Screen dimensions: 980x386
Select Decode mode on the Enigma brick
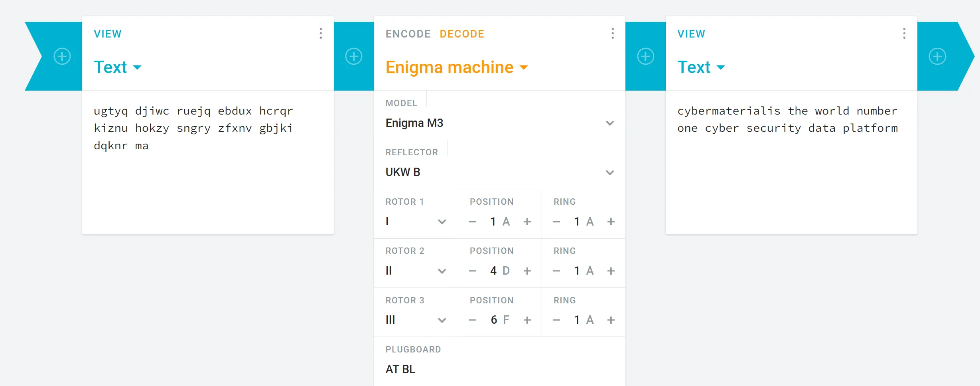(x=462, y=34)
